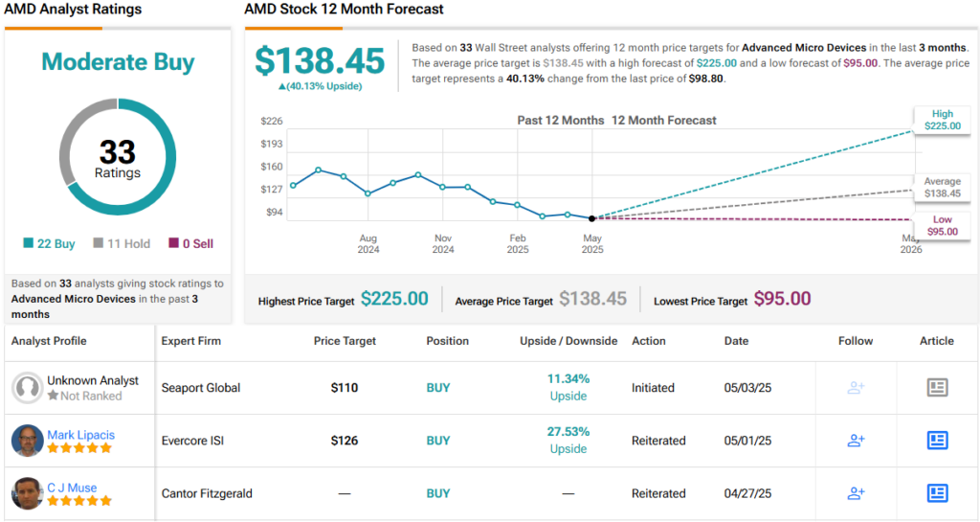The image size is (980, 522).
Task: Click C J Muse profile photo
Action: click(x=27, y=493)
